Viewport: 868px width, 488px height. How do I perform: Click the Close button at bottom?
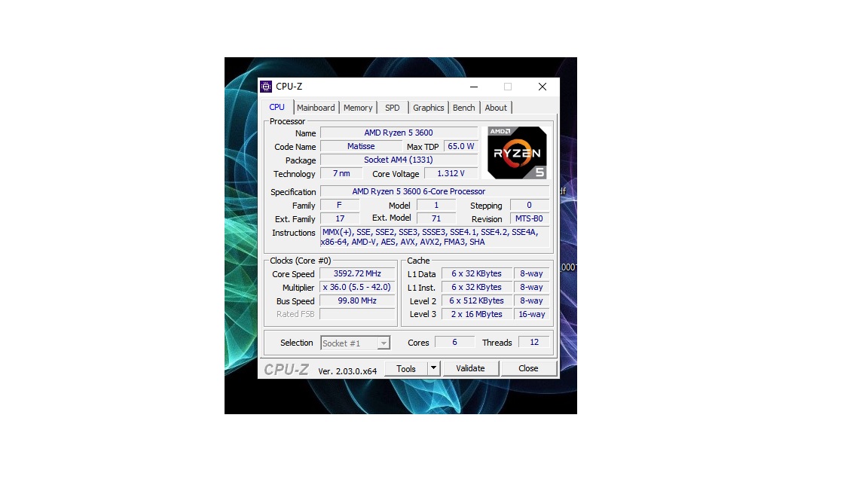[x=529, y=368]
